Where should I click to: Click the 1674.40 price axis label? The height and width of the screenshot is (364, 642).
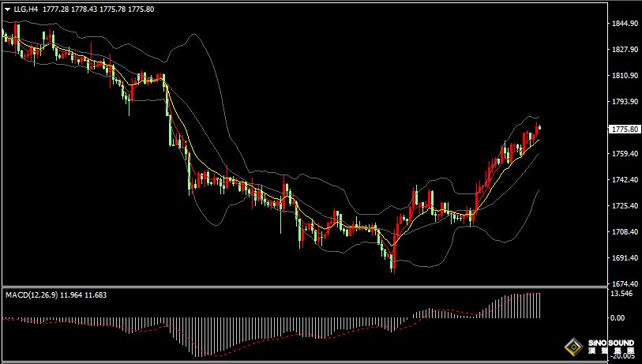[x=625, y=284]
